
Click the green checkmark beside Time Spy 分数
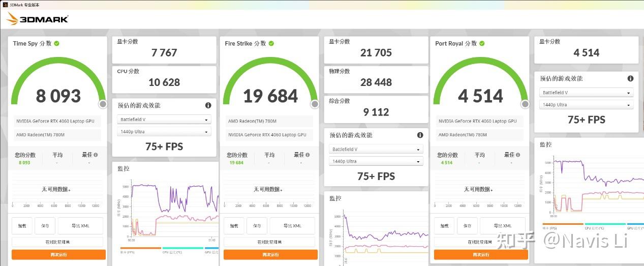tap(57, 43)
